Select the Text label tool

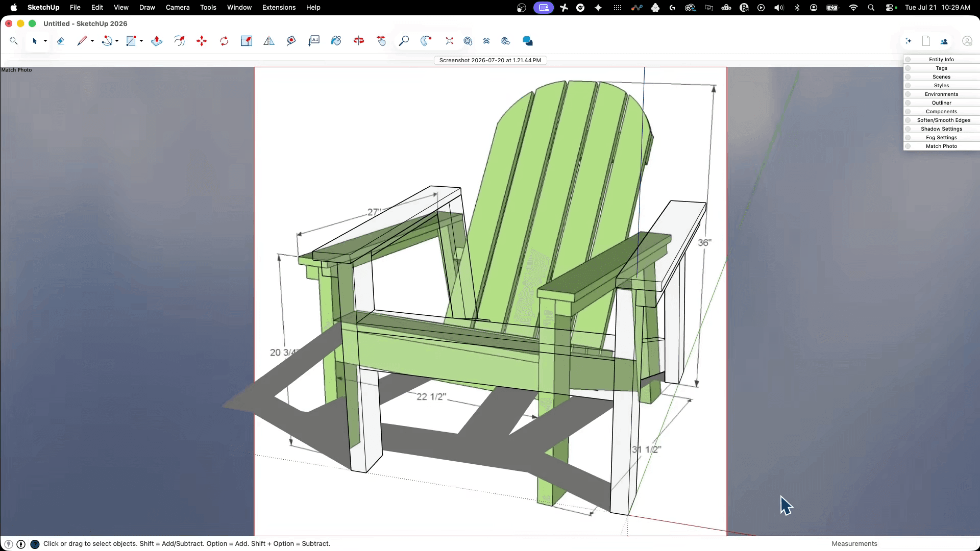click(x=314, y=41)
